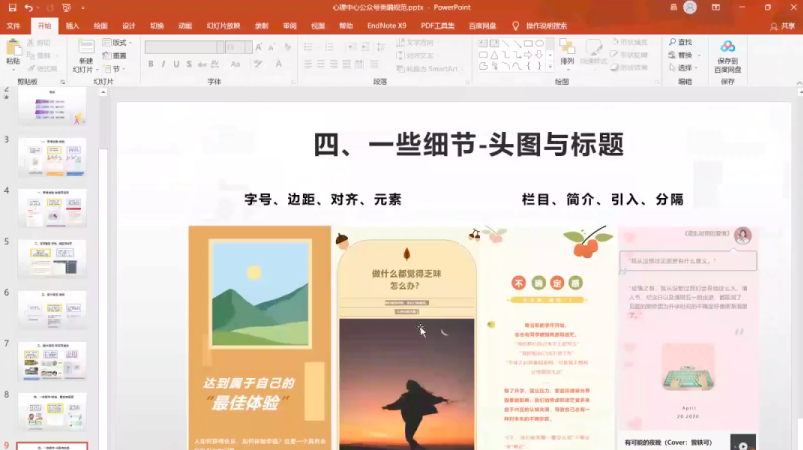Switch to the 动画 (Animations) ribbon tab
The image size is (803, 450).
coord(185,26)
